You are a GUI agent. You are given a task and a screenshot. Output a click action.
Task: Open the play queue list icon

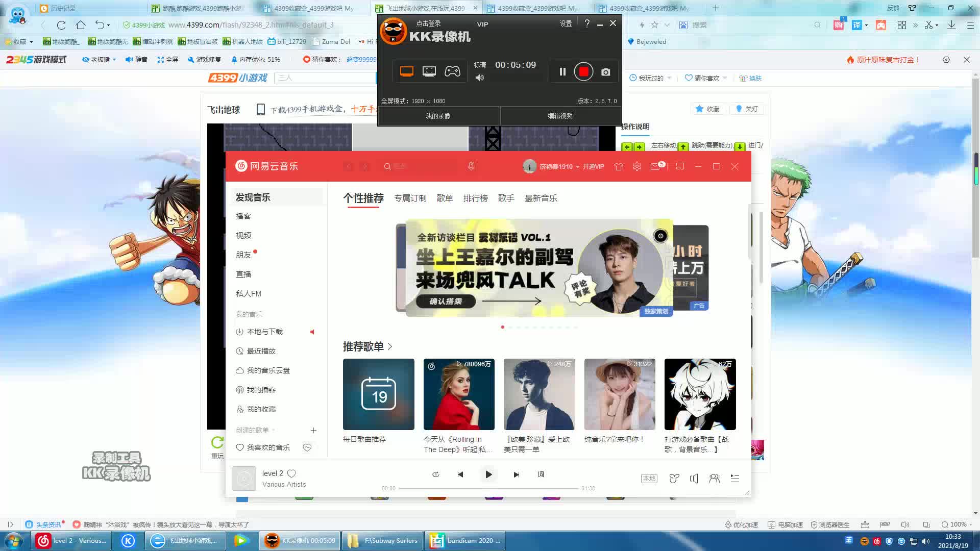[734, 478]
